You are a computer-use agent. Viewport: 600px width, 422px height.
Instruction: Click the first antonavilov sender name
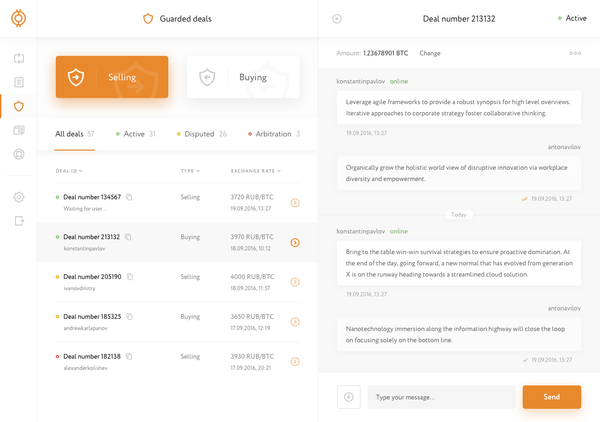pos(564,147)
